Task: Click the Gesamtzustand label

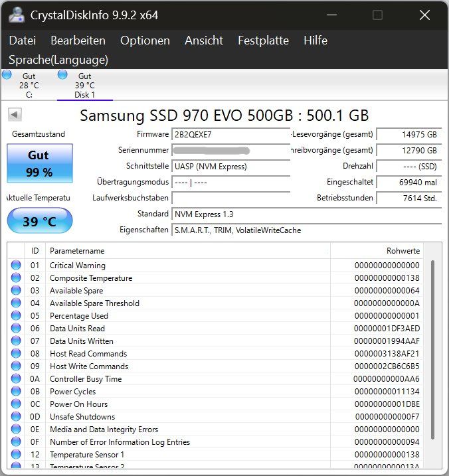Action: click(39, 134)
